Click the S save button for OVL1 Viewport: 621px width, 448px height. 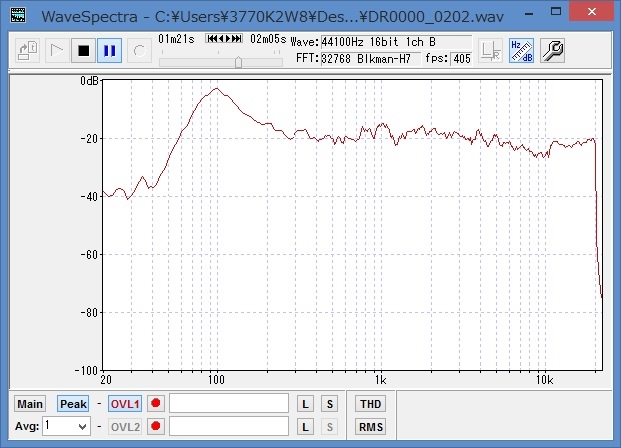[329, 404]
